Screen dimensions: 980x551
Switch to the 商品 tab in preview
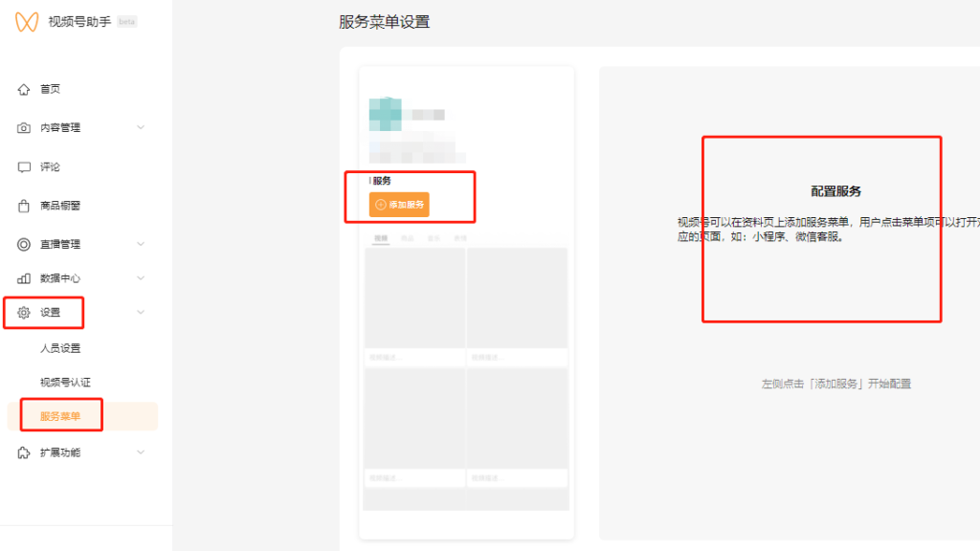point(409,239)
